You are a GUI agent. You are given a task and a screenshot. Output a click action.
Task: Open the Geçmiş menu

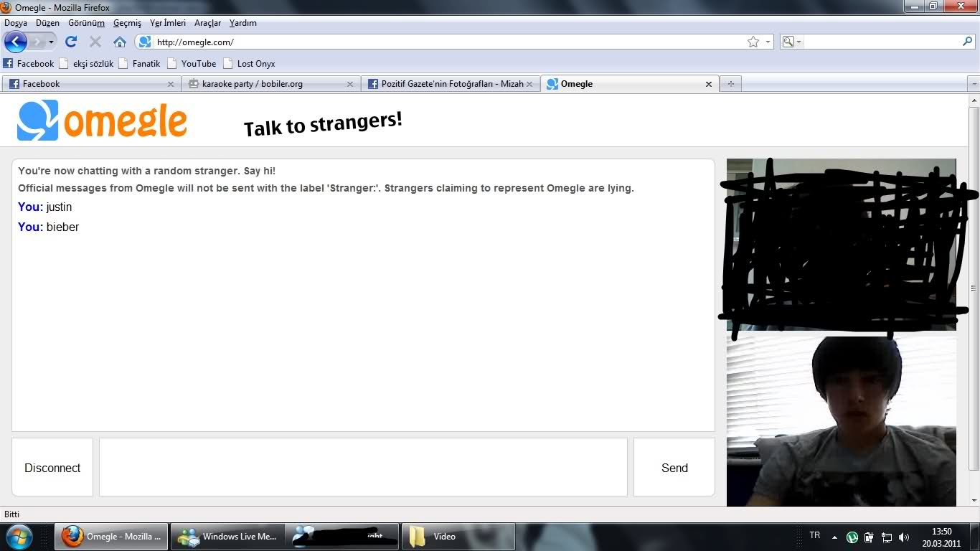coord(128,23)
